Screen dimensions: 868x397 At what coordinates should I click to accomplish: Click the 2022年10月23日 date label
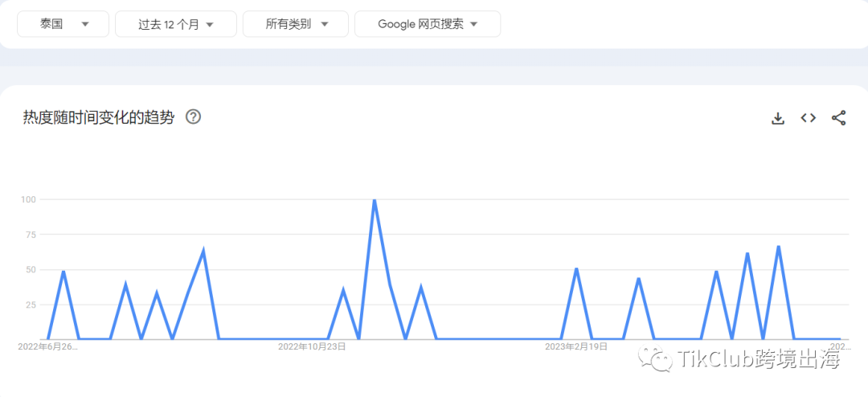coord(312,346)
